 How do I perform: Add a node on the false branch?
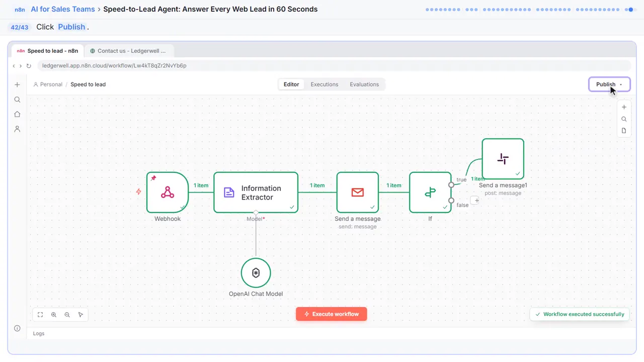tap(475, 200)
